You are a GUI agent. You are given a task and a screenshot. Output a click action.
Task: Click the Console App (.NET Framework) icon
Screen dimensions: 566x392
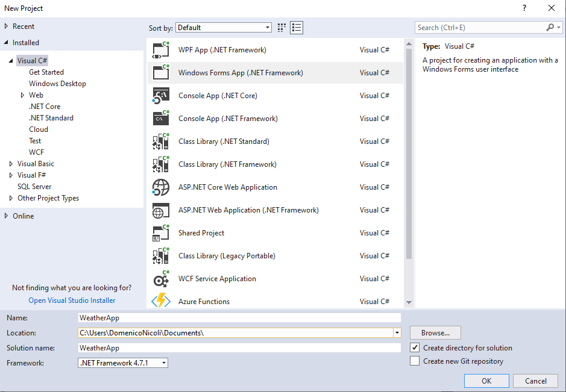point(161,118)
